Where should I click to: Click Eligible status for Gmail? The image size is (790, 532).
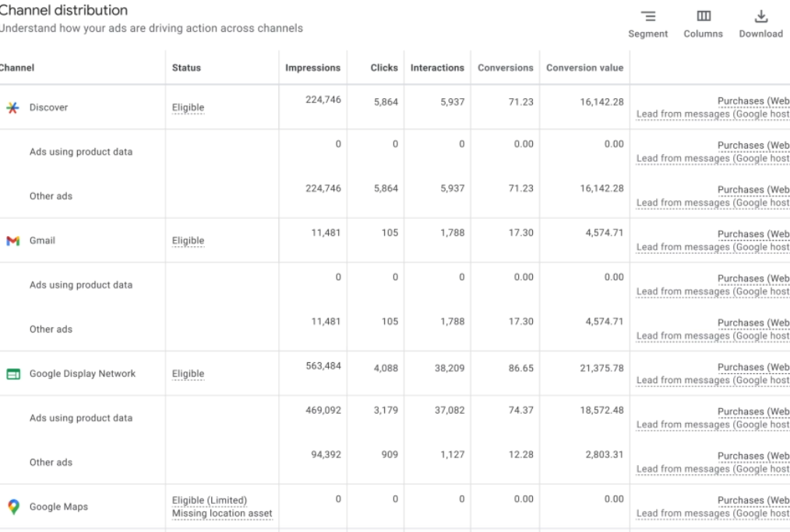(x=188, y=241)
